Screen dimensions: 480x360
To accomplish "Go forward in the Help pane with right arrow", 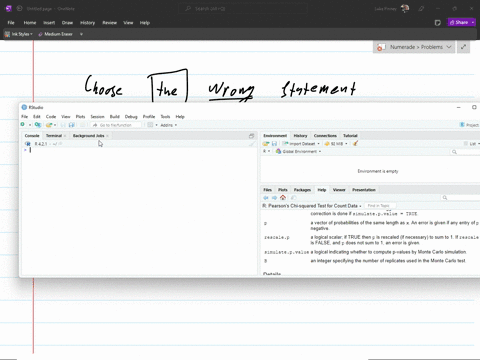I will tap(274, 198).
